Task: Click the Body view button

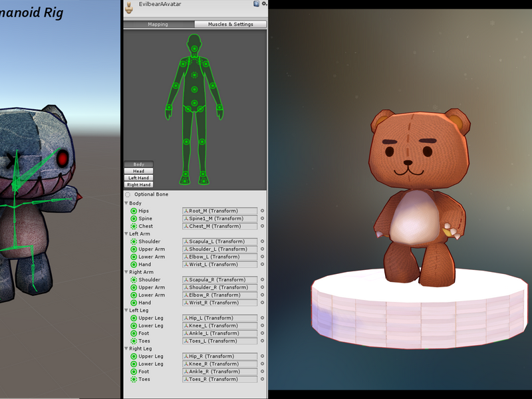Action: point(138,164)
